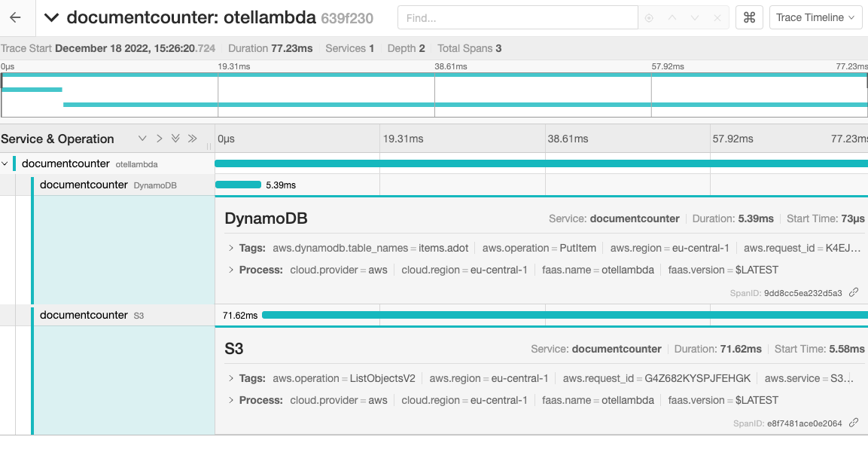Click the Depth 2 summary text
Viewport: 868px width, 449px height.
(x=407, y=48)
